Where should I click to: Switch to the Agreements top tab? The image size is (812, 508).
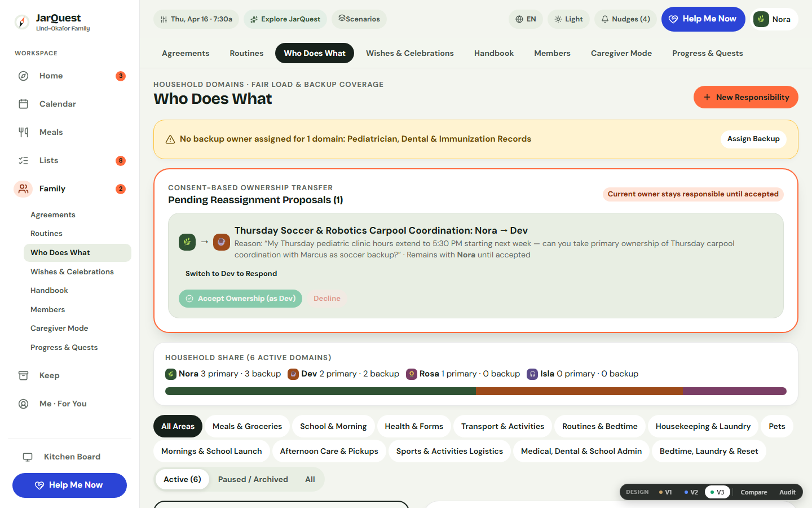point(186,53)
